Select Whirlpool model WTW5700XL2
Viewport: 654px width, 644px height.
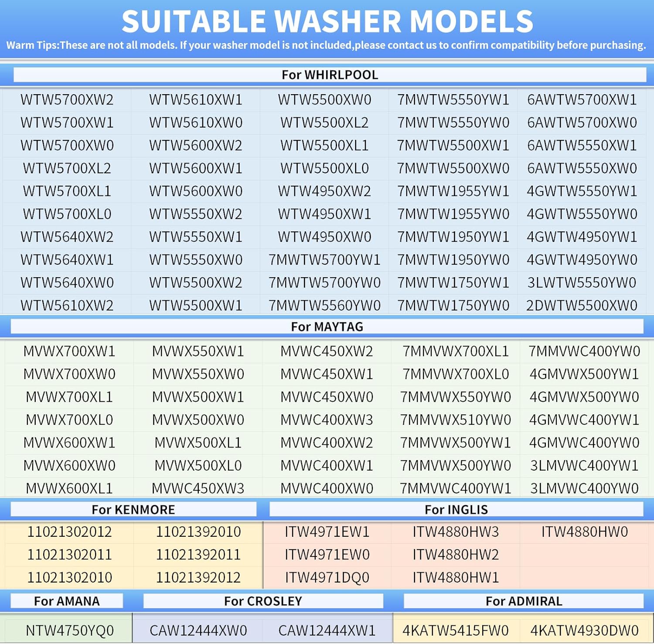click(x=67, y=168)
